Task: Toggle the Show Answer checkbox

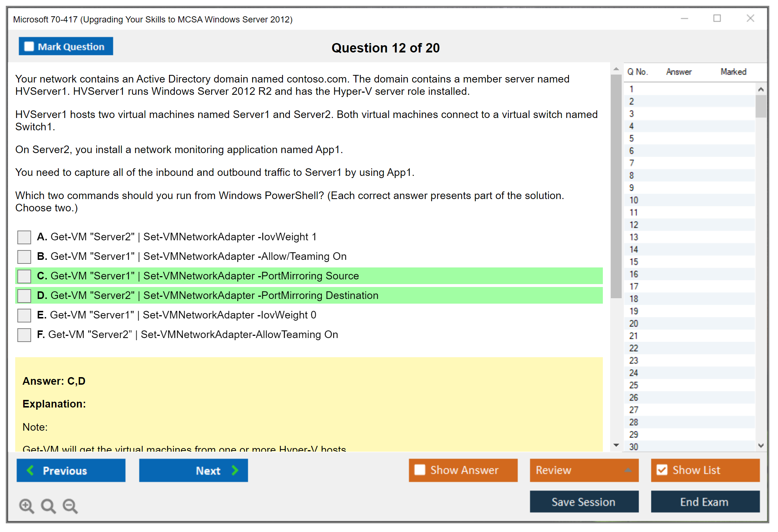Action: (420, 470)
